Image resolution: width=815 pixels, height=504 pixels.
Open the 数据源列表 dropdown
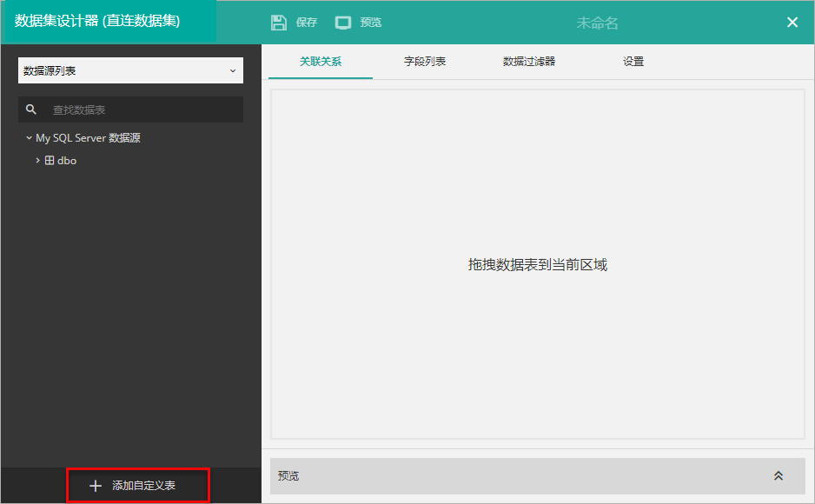(130, 71)
